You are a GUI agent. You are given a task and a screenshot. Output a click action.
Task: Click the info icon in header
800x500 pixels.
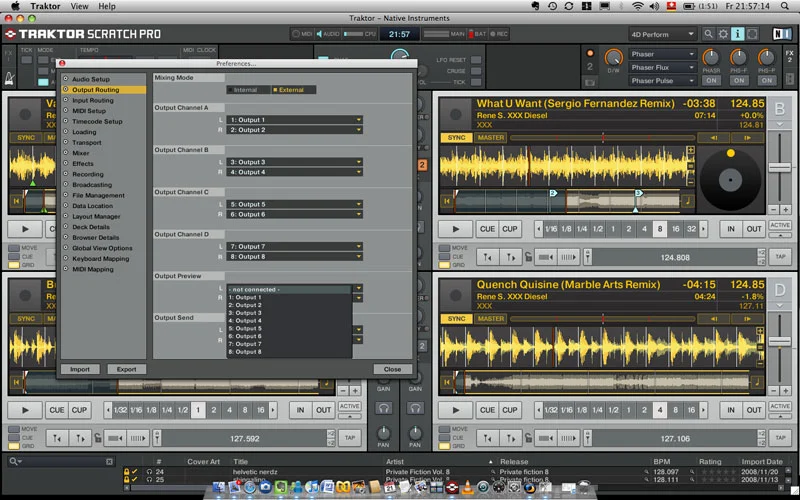[x=738, y=34]
